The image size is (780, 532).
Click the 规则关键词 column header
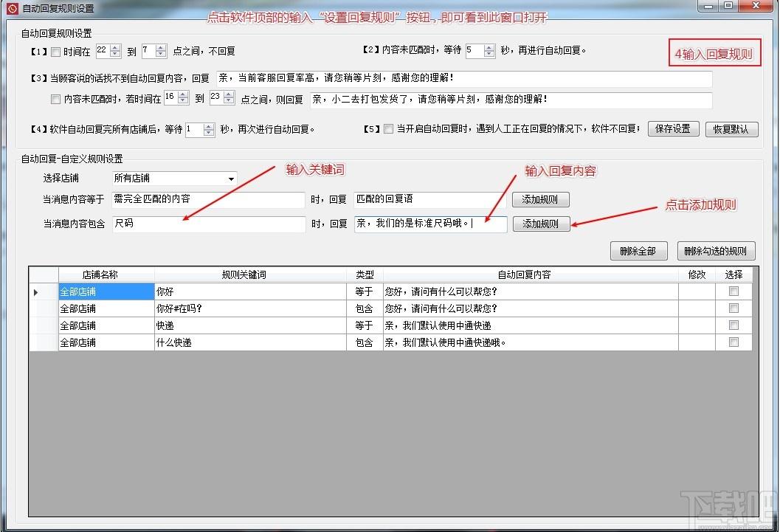[x=250, y=275]
